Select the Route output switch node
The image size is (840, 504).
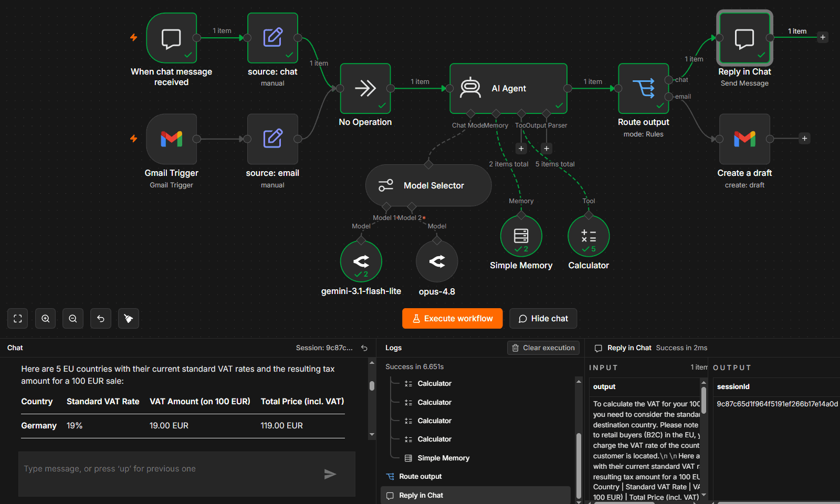(x=644, y=88)
